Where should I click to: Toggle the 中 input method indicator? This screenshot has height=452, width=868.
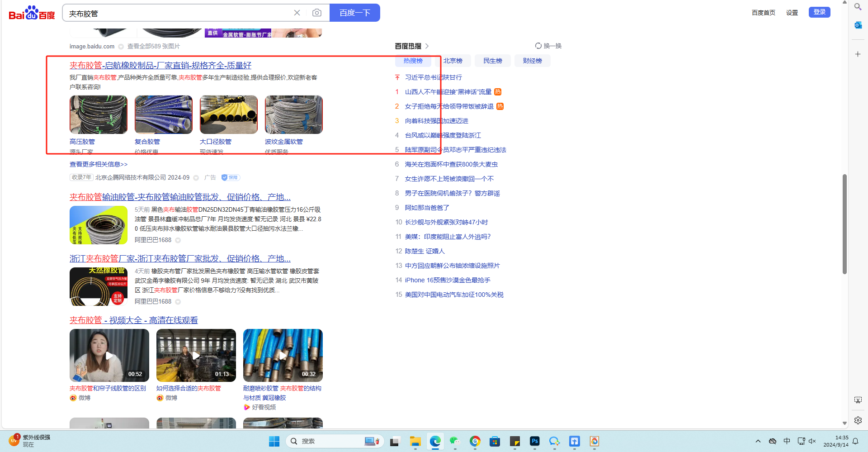787,441
